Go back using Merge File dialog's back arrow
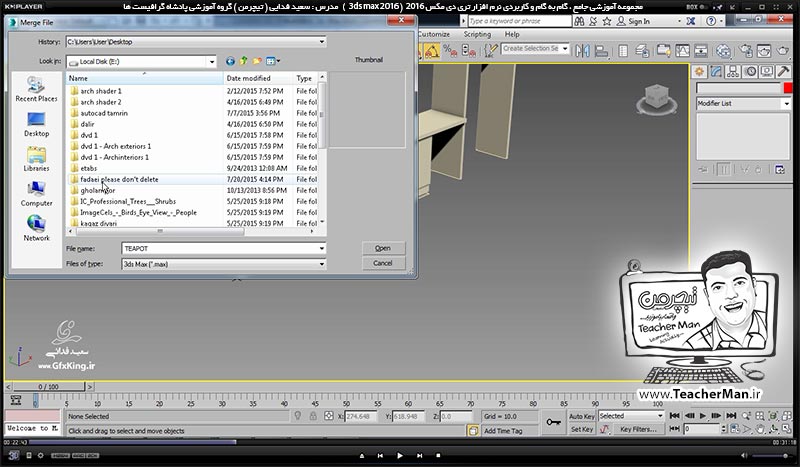This screenshot has width=800, height=467. pos(230,61)
